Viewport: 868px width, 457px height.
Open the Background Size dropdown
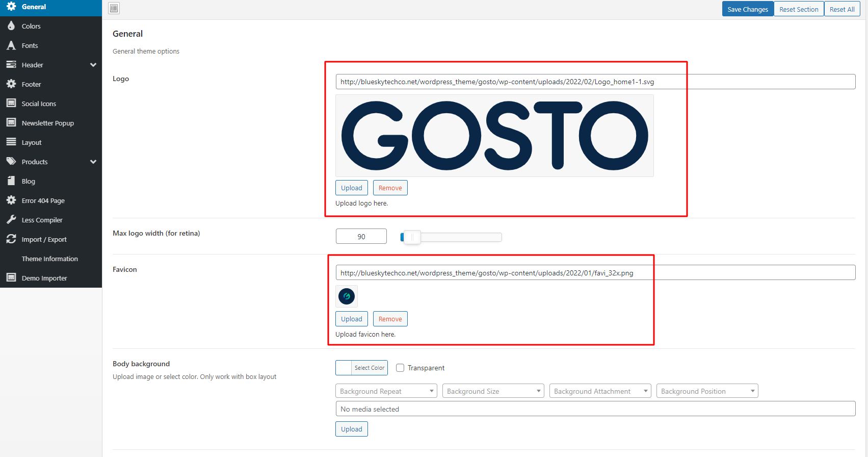(493, 391)
